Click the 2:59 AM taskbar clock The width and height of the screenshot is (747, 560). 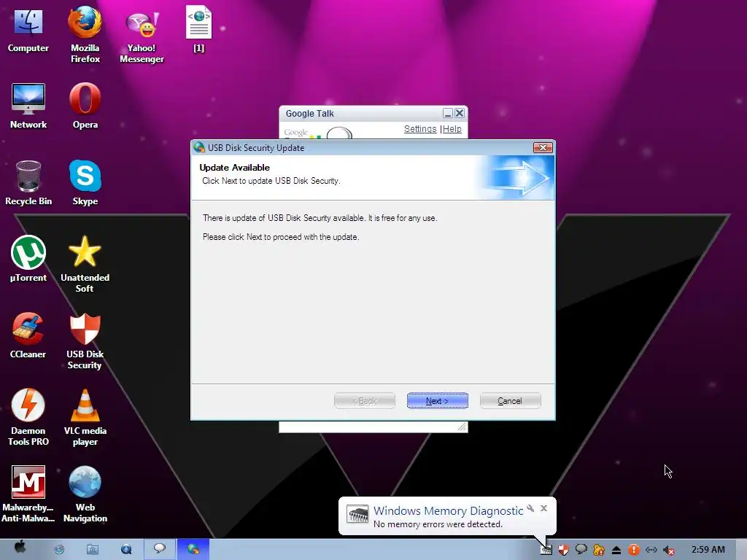tap(708, 550)
